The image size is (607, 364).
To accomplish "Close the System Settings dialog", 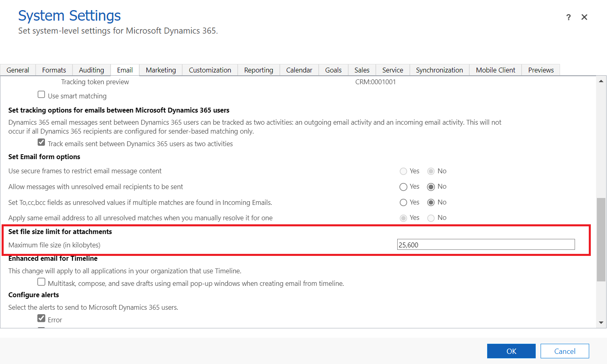I will [x=584, y=17].
